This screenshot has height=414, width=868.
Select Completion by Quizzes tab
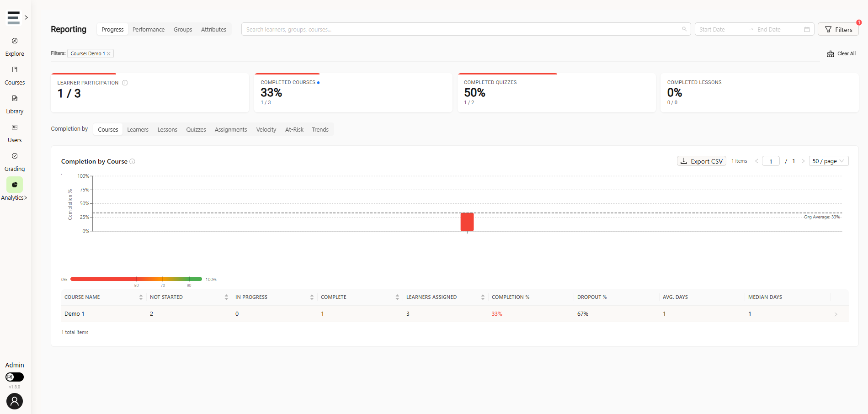(x=196, y=129)
